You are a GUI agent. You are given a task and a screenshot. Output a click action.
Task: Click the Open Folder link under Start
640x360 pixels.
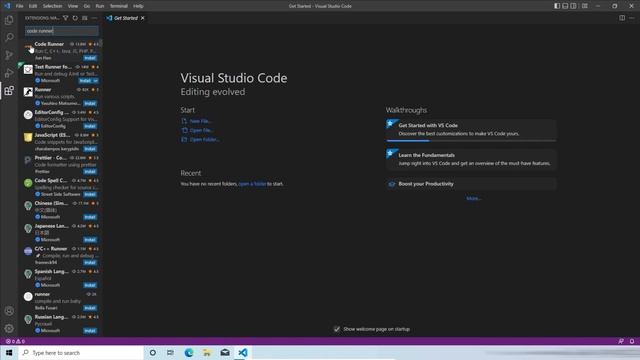pyautogui.click(x=204, y=140)
